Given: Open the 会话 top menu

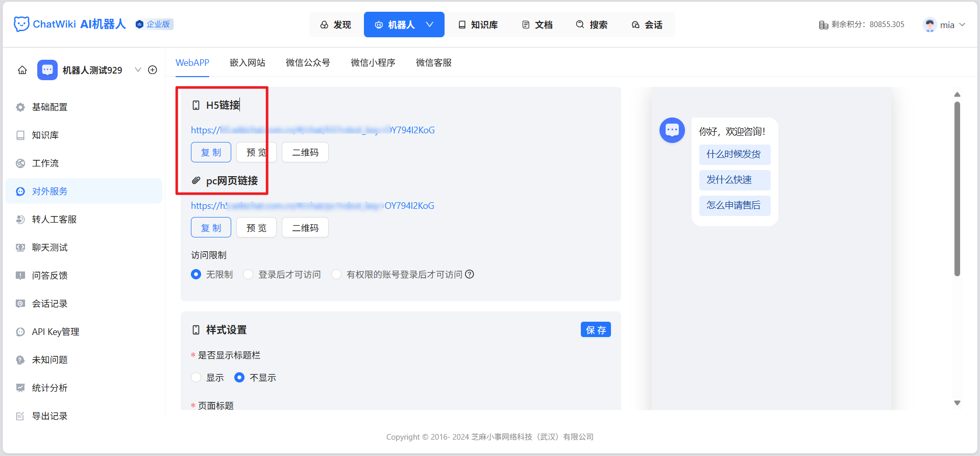Looking at the screenshot, I should pyautogui.click(x=647, y=25).
